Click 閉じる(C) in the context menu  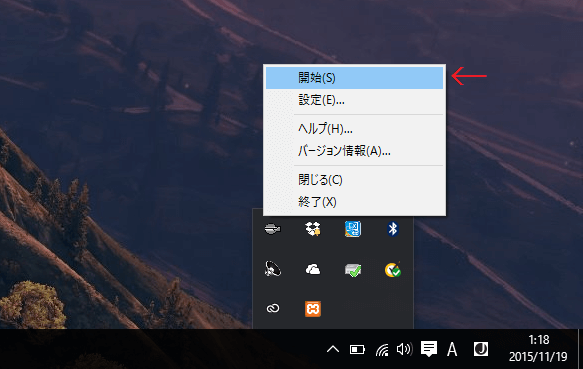pyautogui.click(x=354, y=180)
